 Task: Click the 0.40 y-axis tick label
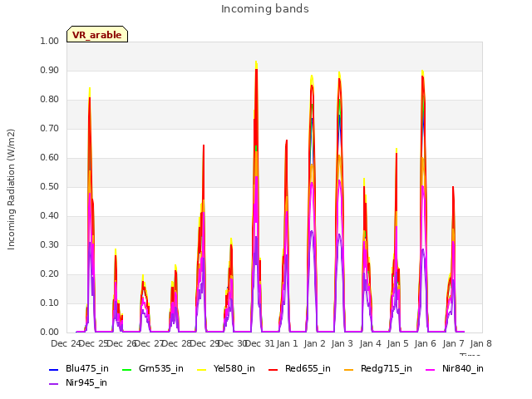click(x=50, y=216)
